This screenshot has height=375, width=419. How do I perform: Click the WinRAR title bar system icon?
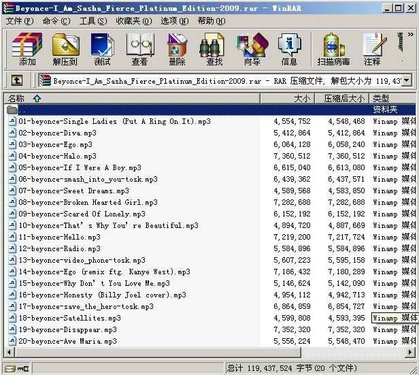point(9,8)
